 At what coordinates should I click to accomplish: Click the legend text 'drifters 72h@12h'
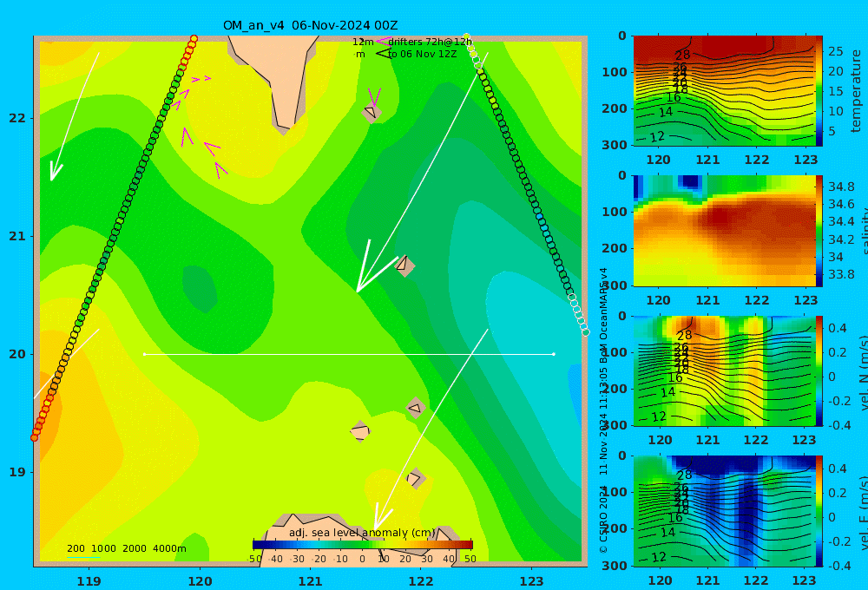coord(431,42)
